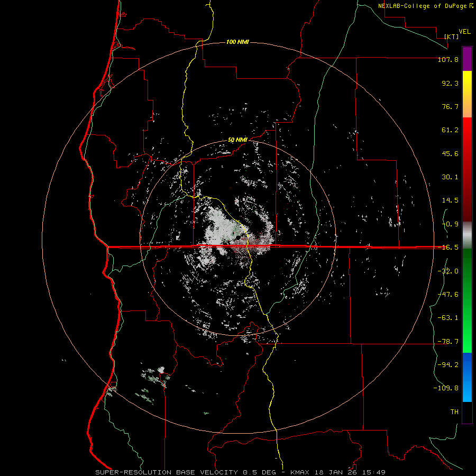Click the yellow segment of the color bar

[467, 94]
